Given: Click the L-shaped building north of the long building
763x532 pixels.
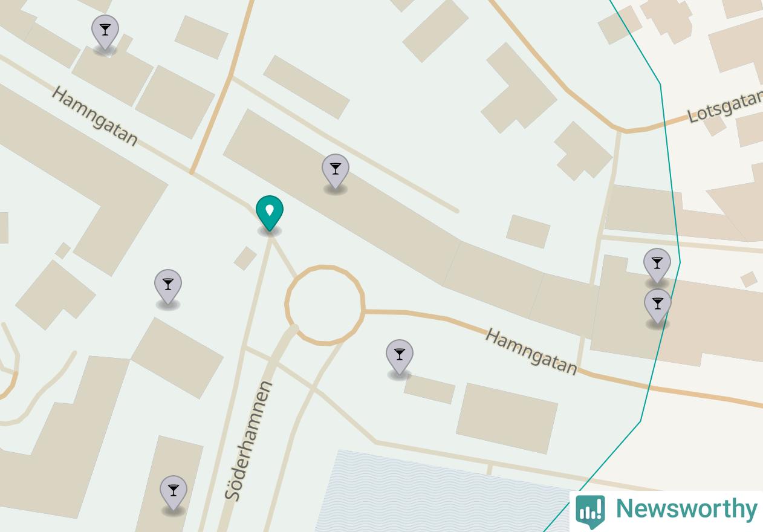Looking at the screenshot, I should coord(519,89).
